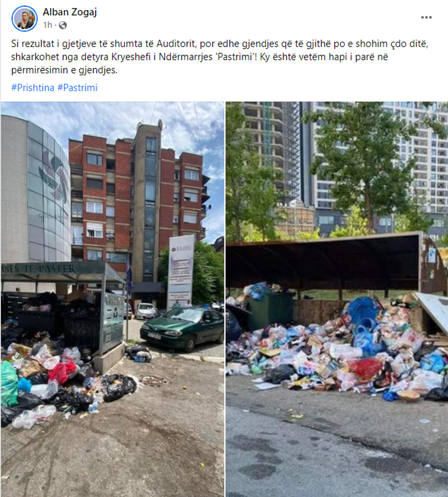Click the glass building logo in left photo

pos(54,178)
